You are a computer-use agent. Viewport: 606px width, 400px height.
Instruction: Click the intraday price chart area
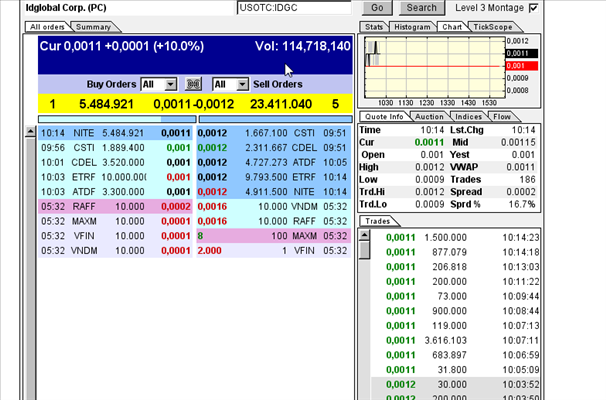tap(435, 68)
